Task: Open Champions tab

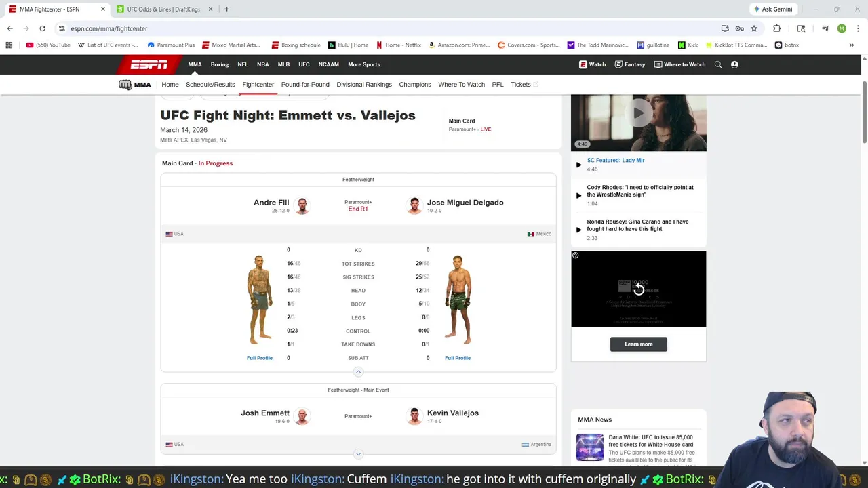Action: (415, 85)
